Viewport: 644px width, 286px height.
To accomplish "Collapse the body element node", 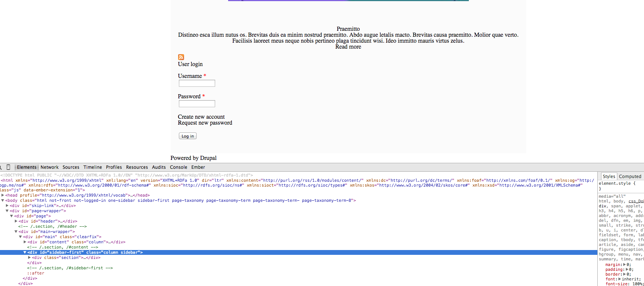I will click(x=3, y=200).
